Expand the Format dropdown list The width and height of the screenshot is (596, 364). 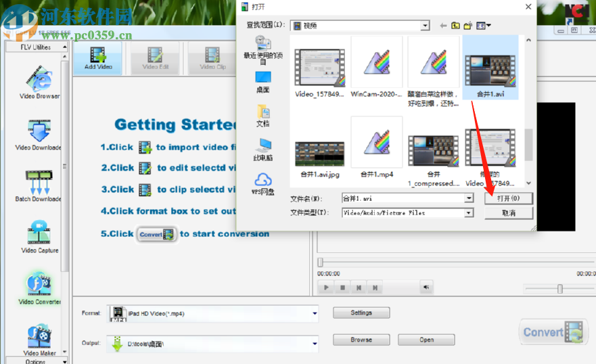click(315, 313)
